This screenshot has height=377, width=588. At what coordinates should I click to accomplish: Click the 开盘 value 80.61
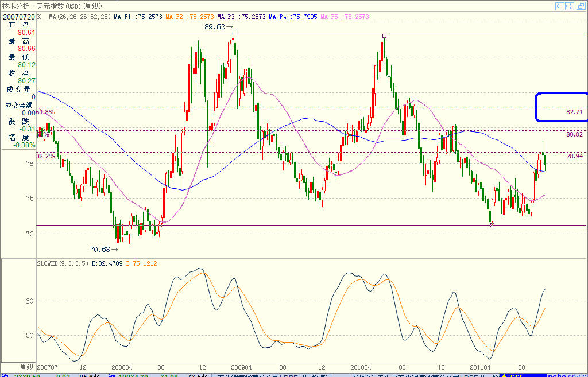(x=26, y=33)
